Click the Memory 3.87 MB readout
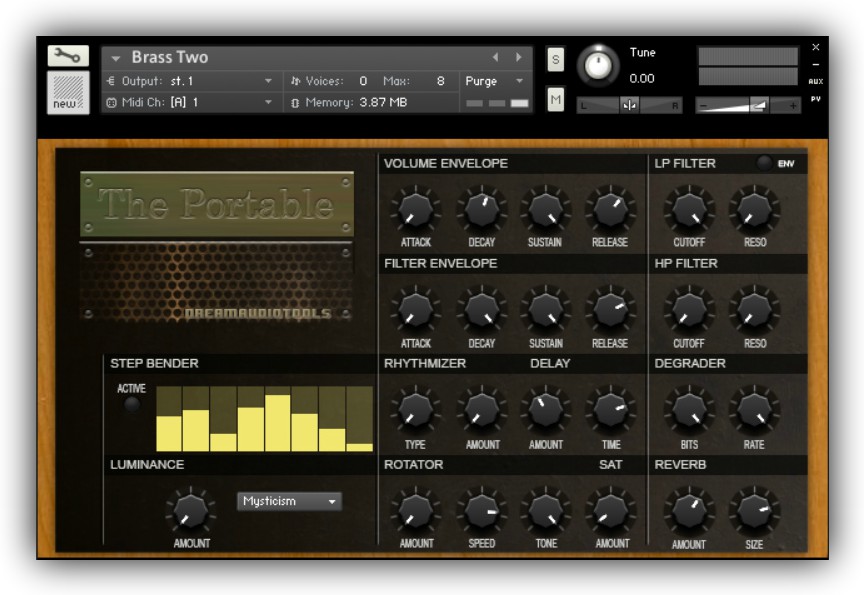Image resolution: width=864 pixels, height=595 pixels. (383, 102)
